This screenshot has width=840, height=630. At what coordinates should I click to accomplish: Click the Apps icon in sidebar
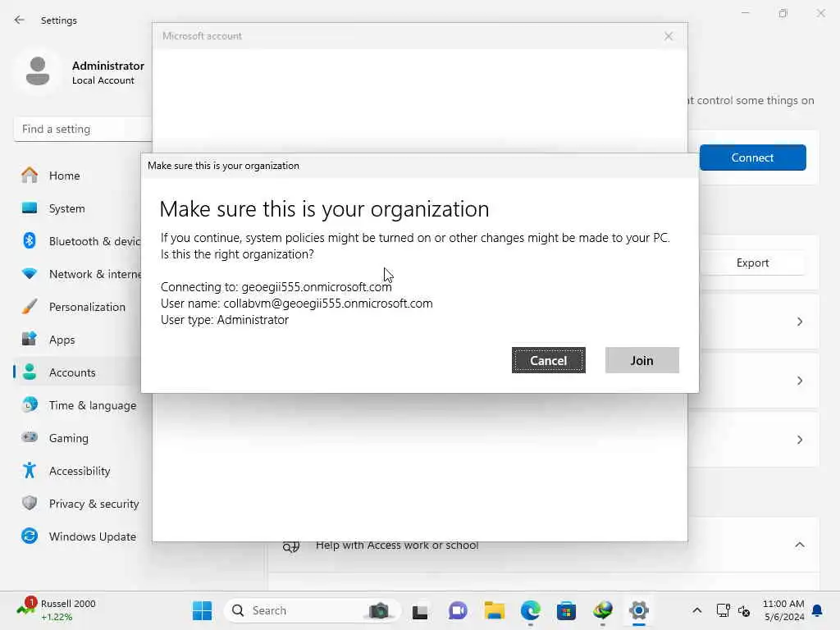30,339
